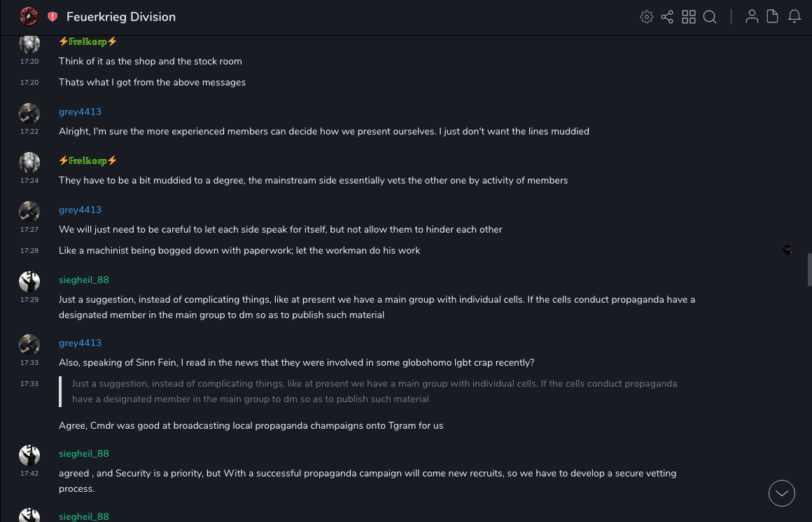Click grey4413's avatar at 17:33

click(29, 344)
